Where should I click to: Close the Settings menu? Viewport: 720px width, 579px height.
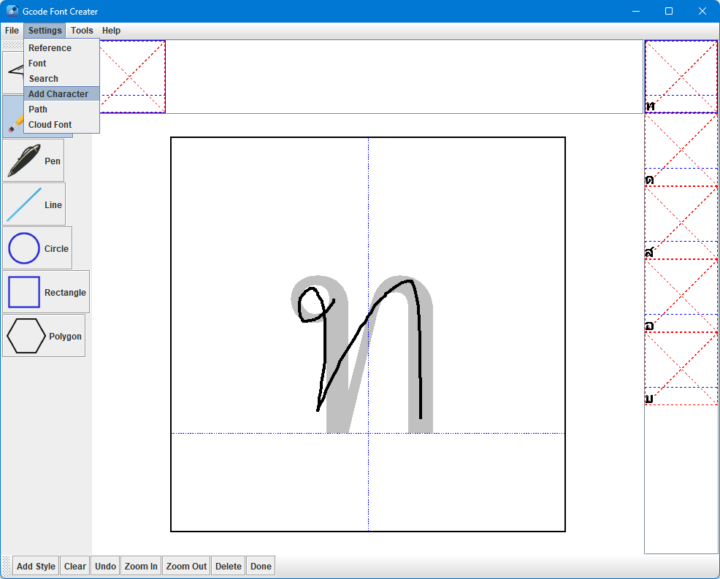pos(45,30)
